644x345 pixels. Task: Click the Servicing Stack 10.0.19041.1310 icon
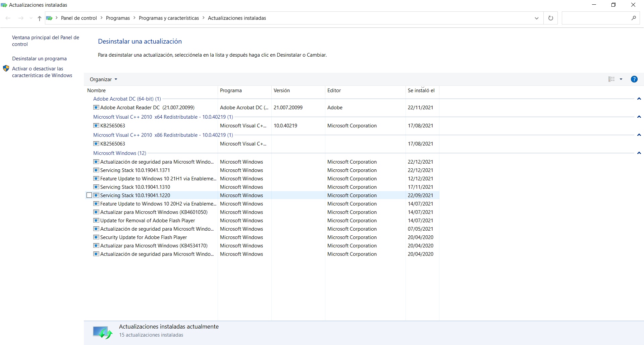pos(96,187)
